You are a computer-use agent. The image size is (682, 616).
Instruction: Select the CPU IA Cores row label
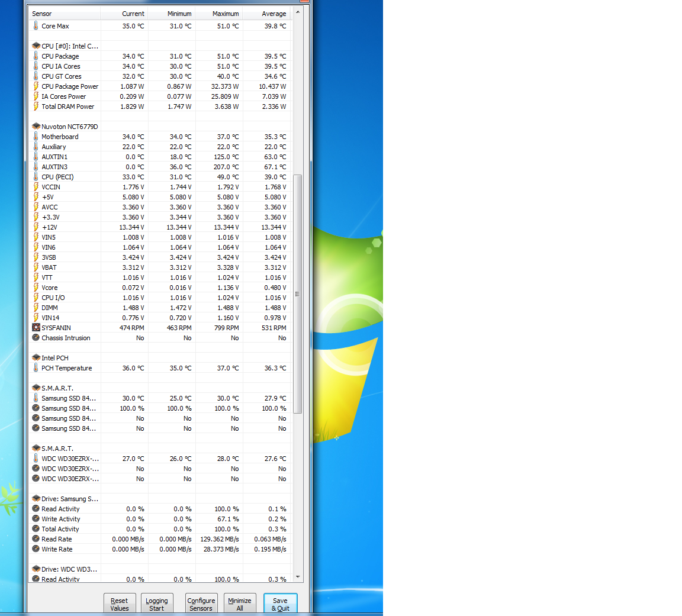[x=61, y=66]
